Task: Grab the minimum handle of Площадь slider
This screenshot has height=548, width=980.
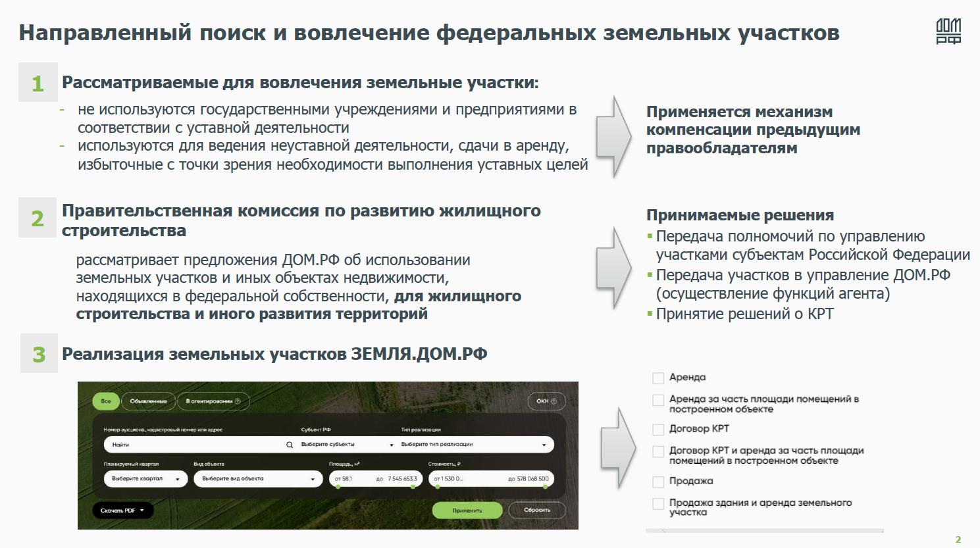Action: coord(338,487)
